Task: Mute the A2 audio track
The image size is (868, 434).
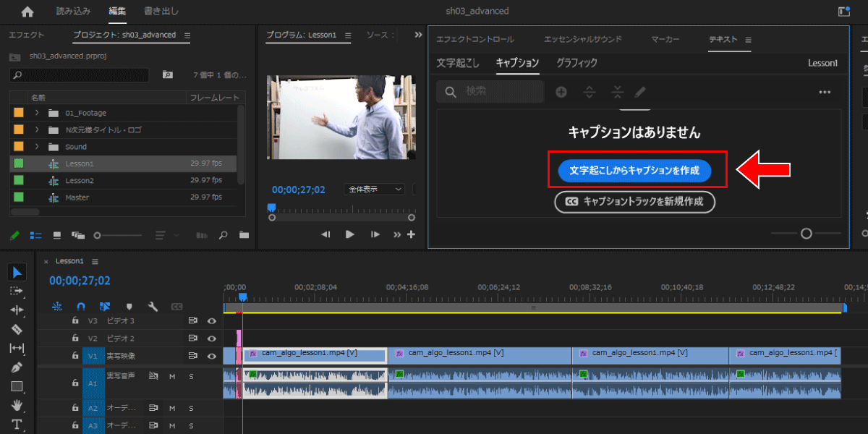Action: point(172,408)
